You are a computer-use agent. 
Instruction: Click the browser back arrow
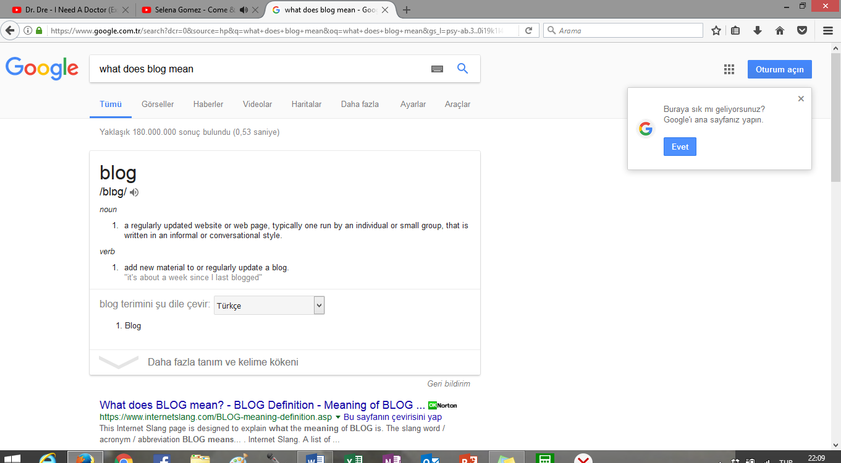tap(10, 31)
